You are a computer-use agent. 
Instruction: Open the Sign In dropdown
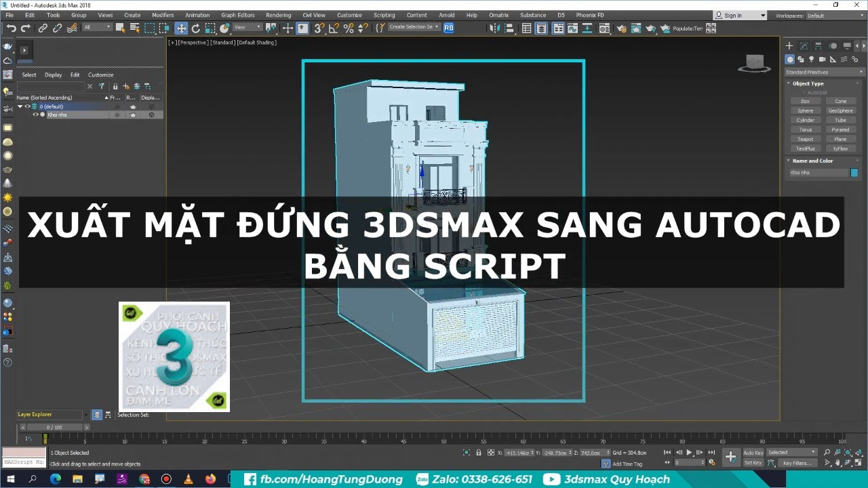tap(741, 15)
